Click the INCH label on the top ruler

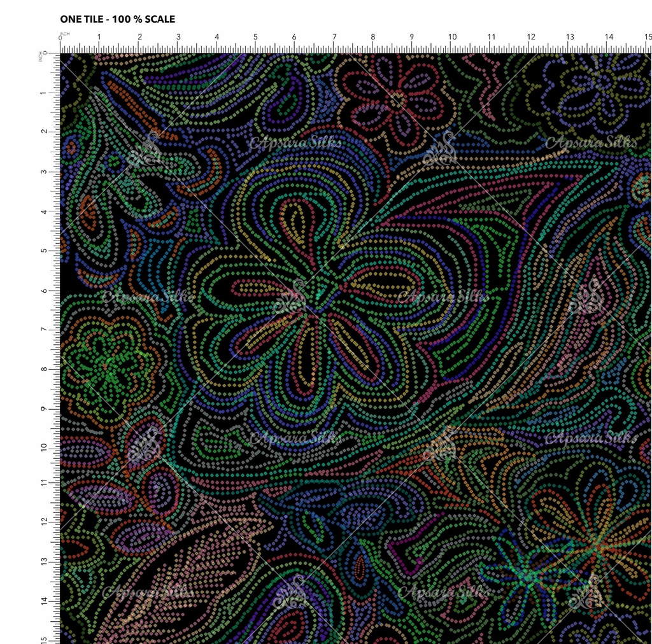(x=65, y=33)
